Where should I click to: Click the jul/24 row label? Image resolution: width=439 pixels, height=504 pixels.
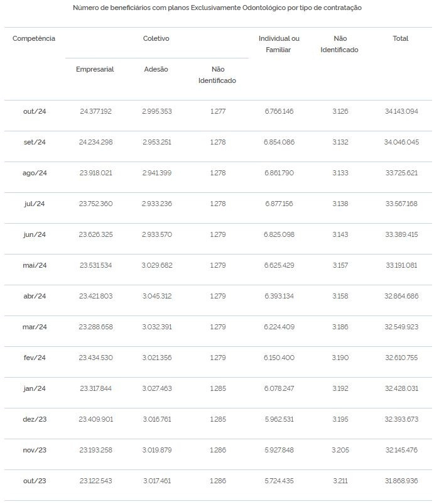pyautogui.click(x=35, y=204)
